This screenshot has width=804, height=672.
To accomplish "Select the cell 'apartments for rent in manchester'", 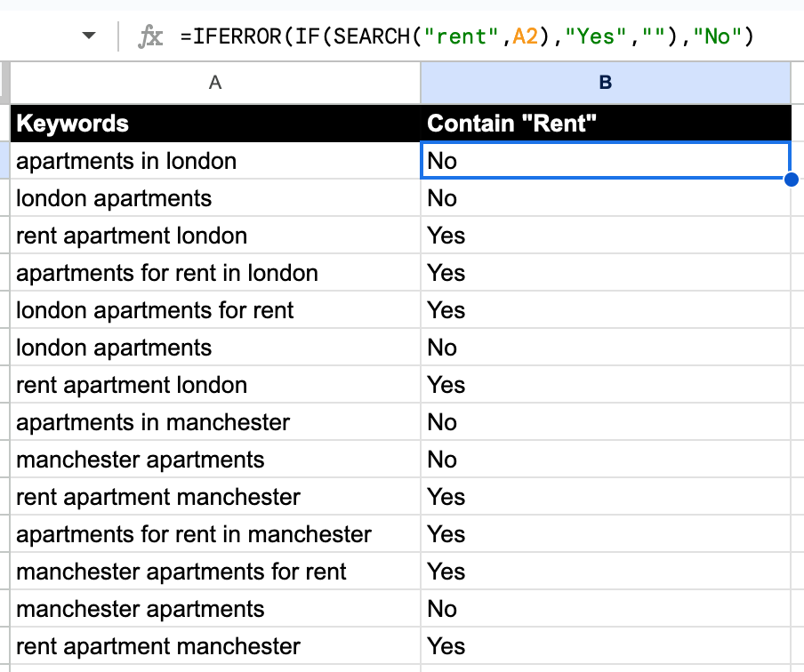I will click(x=213, y=534).
